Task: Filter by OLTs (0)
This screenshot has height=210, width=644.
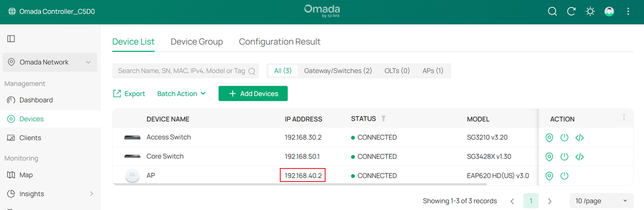Action: point(397,71)
